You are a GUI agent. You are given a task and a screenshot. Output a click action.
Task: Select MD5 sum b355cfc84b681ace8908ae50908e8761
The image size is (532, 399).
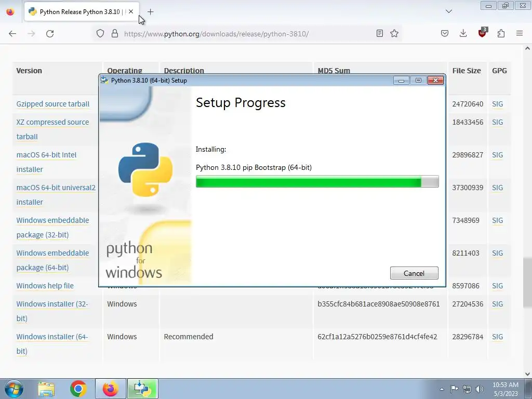click(379, 304)
